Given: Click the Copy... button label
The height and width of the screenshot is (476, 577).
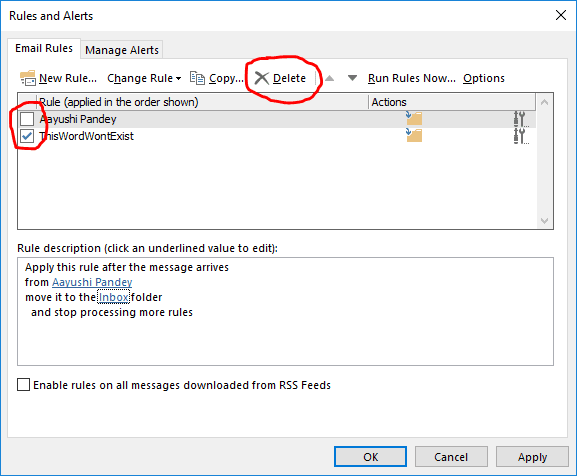Looking at the screenshot, I should [x=226, y=78].
